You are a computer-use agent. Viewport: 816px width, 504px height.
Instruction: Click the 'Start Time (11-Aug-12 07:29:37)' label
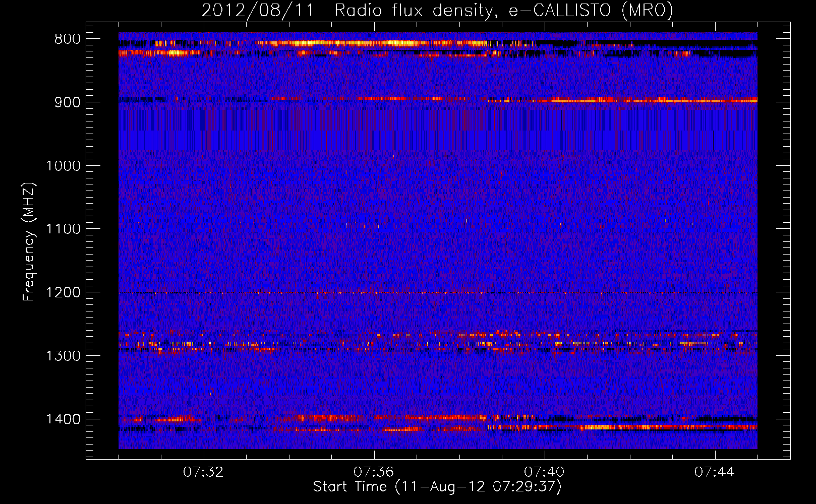437,487
